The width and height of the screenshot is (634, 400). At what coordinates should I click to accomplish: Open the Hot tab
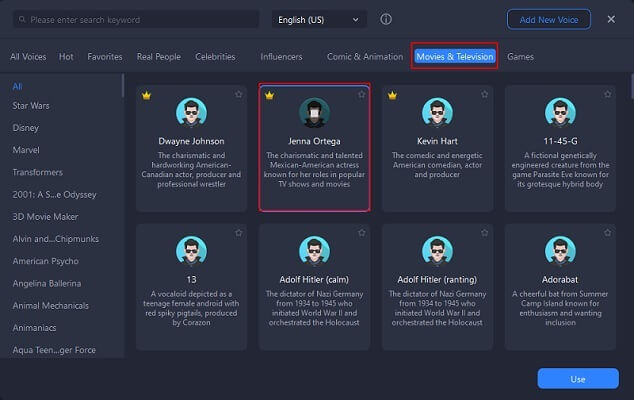[66, 57]
